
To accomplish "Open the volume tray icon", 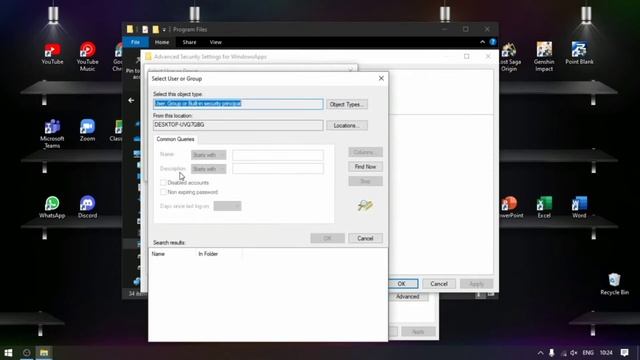I will tap(573, 353).
